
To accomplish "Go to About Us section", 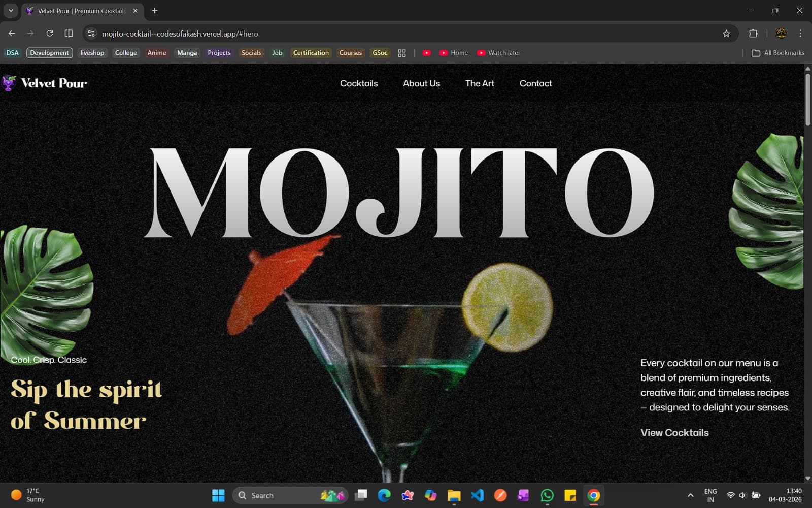I will coord(421,83).
